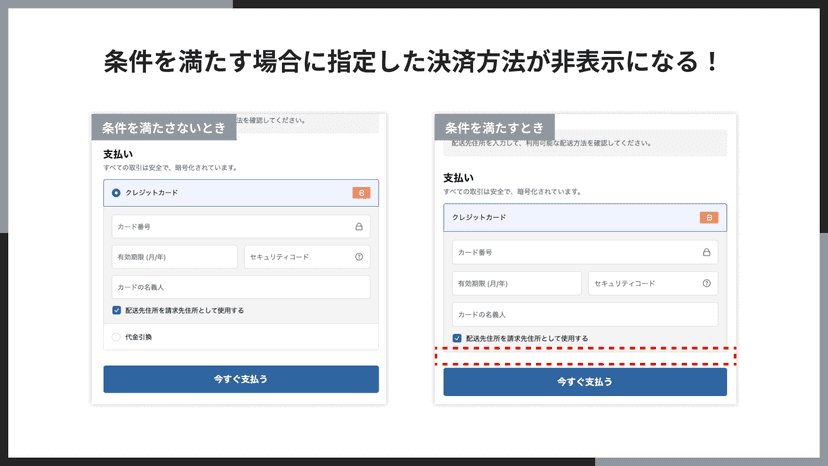Screen dimensions: 828x466
Task: Click カードの名義人 field in left checkout
Action: click(x=241, y=287)
